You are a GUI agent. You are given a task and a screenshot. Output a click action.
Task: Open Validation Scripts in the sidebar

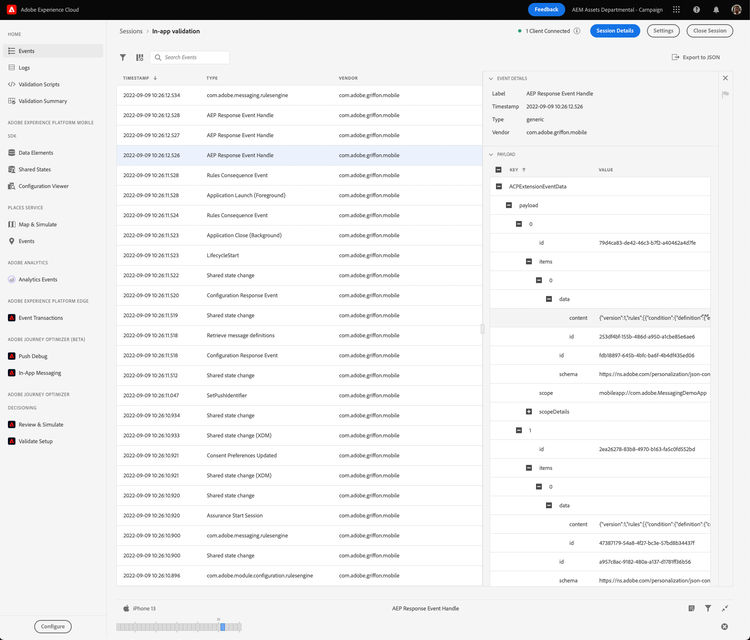tap(39, 85)
